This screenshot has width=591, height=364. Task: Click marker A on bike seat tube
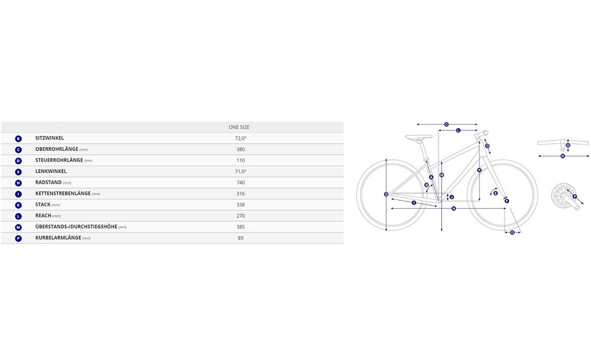(x=431, y=177)
